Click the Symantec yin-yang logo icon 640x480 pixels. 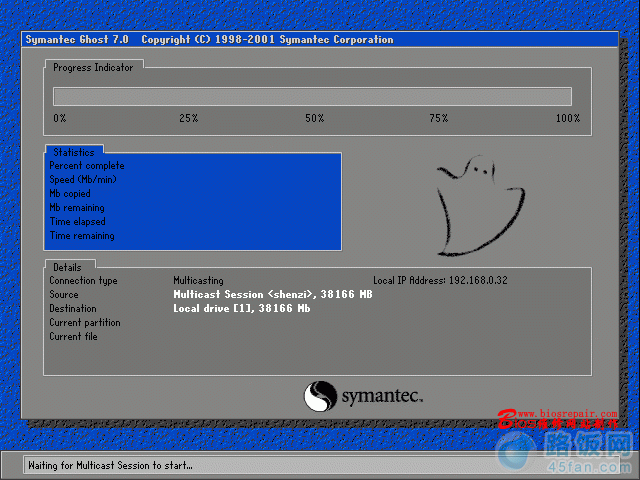[x=320, y=396]
